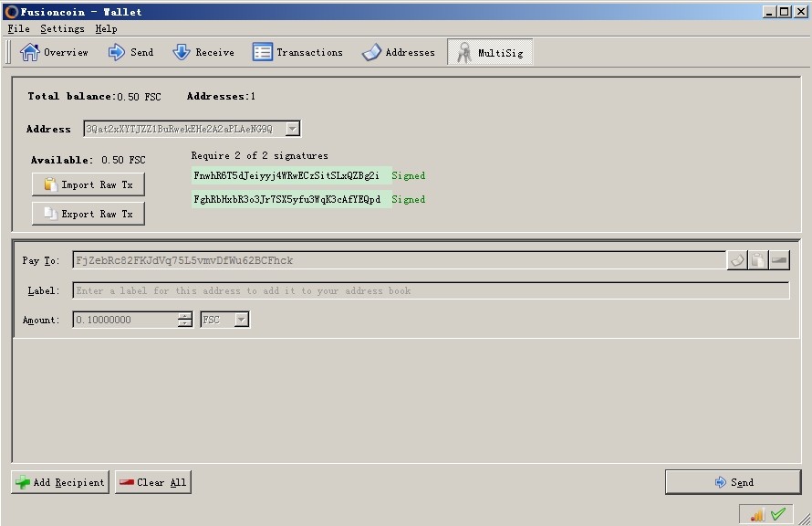Screen dimensions: 812x526
Task: Open the Help menu
Action: click(106, 28)
